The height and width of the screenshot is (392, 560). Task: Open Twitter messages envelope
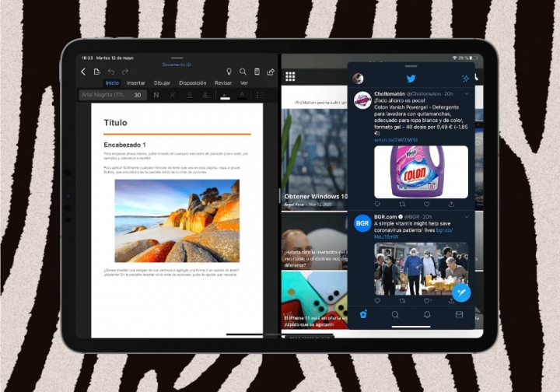click(x=459, y=314)
